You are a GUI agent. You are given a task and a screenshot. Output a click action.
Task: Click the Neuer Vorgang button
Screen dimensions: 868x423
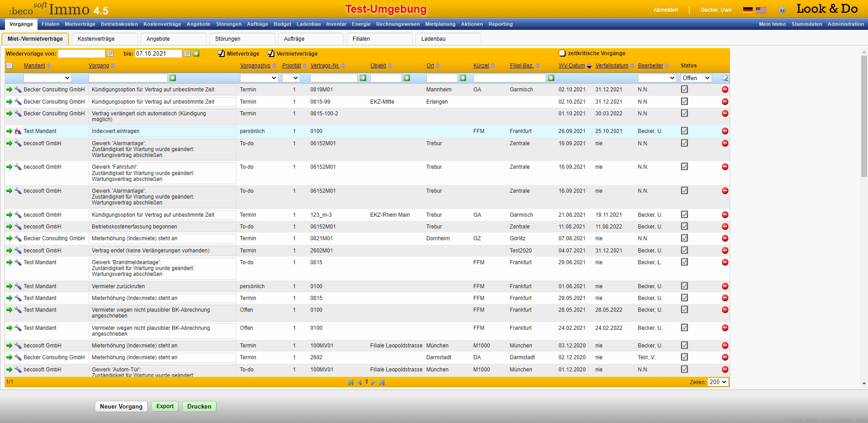tap(121, 407)
